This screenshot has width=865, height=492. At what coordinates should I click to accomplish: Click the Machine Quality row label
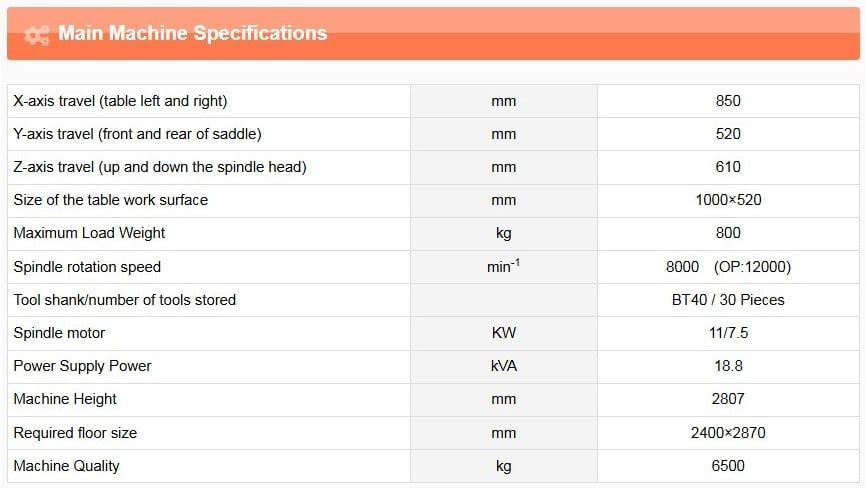66,466
